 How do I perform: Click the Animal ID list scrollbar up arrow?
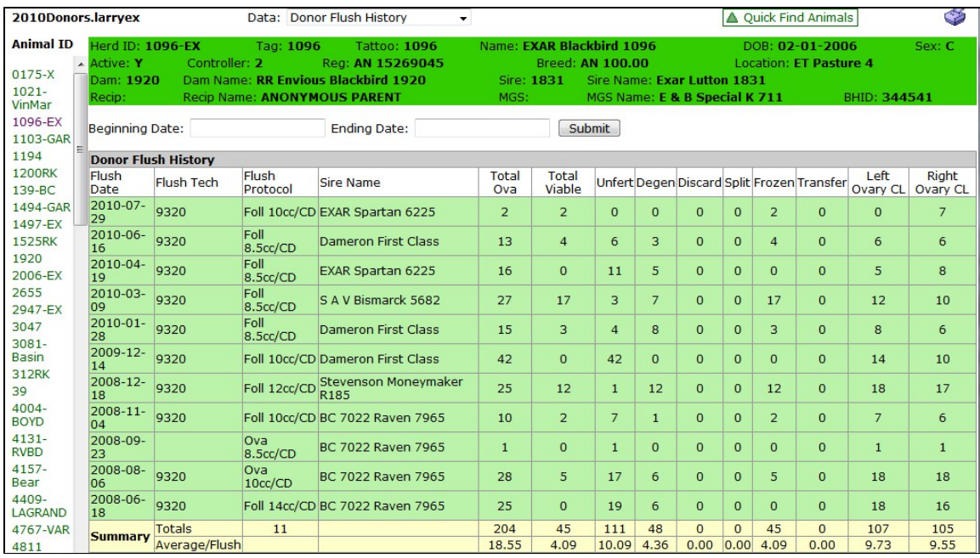tap(81, 65)
